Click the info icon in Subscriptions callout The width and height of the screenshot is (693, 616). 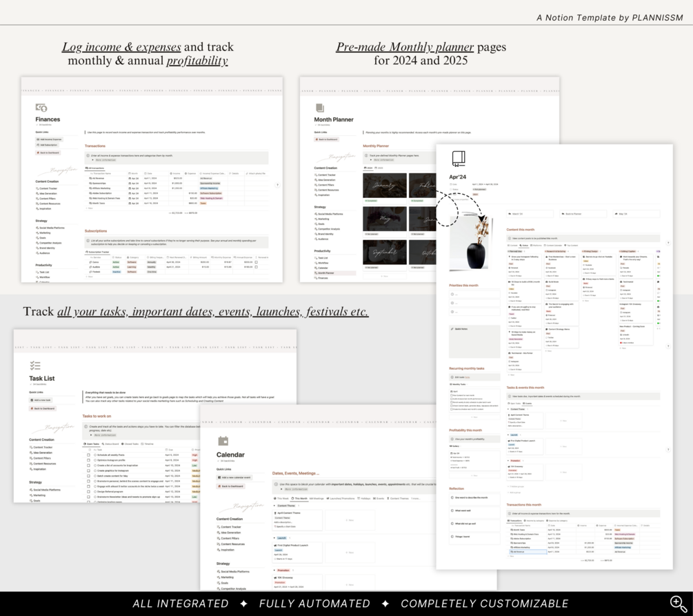tap(88, 241)
